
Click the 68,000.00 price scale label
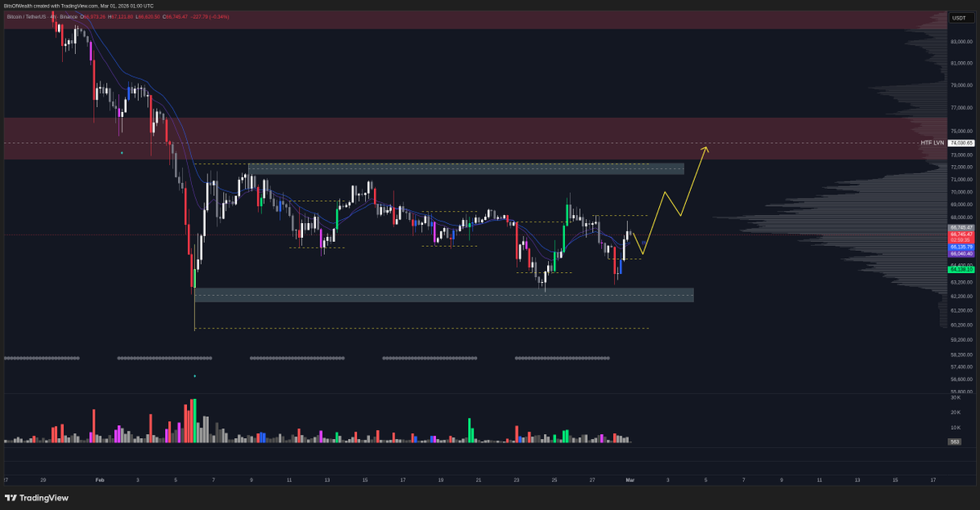[960, 217]
